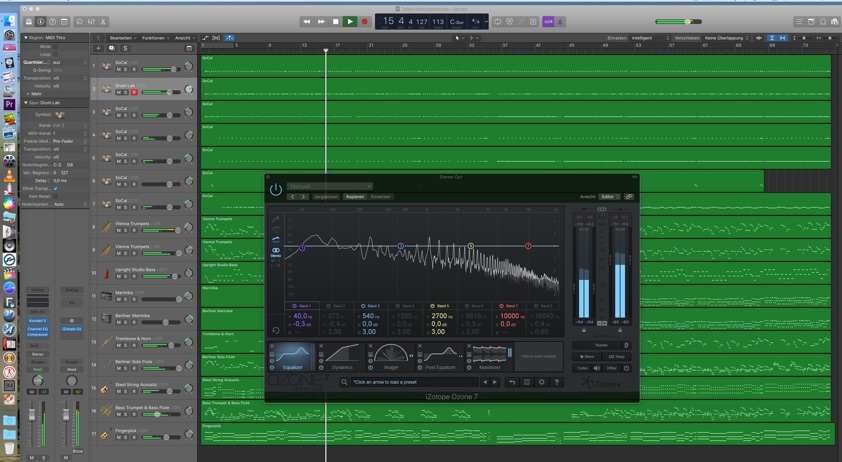
Task: Show automation curve icon in tracks menu bar
Action: click(x=205, y=38)
